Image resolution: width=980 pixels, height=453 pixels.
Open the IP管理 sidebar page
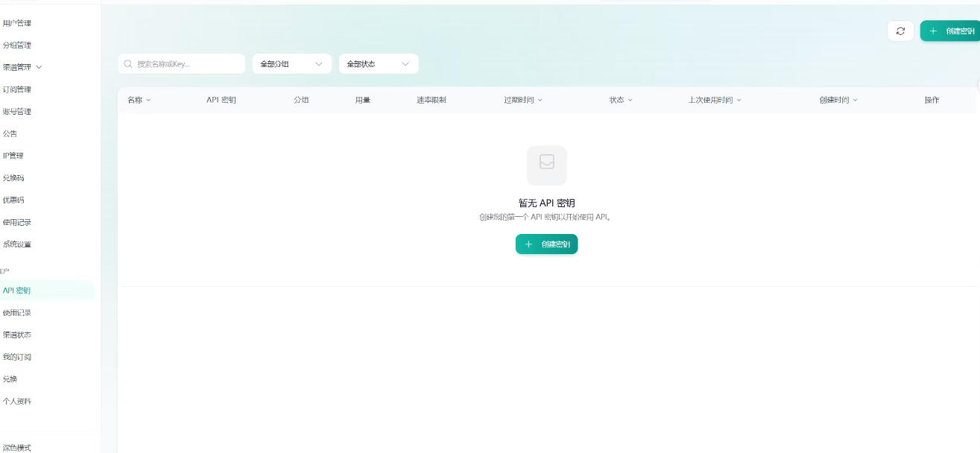coord(13,155)
